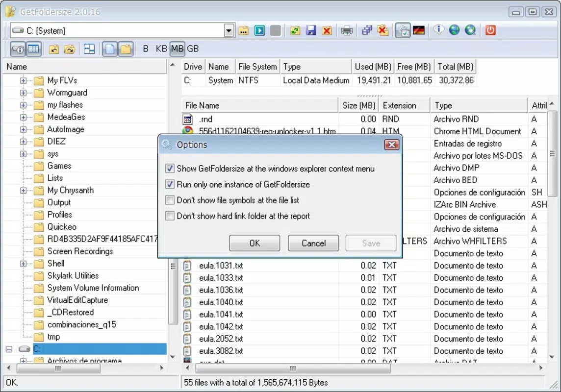Expand the MedeaGes folder node
561x392 pixels.
click(23, 117)
